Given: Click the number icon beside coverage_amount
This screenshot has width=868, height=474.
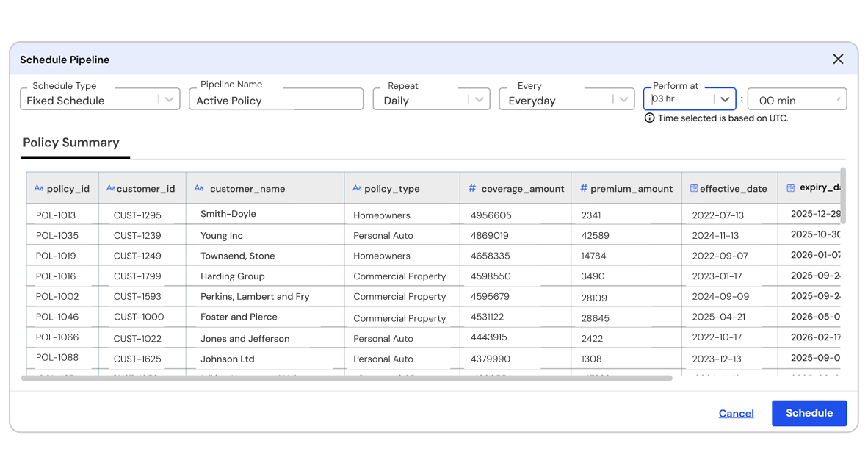Looking at the screenshot, I should click(x=472, y=189).
